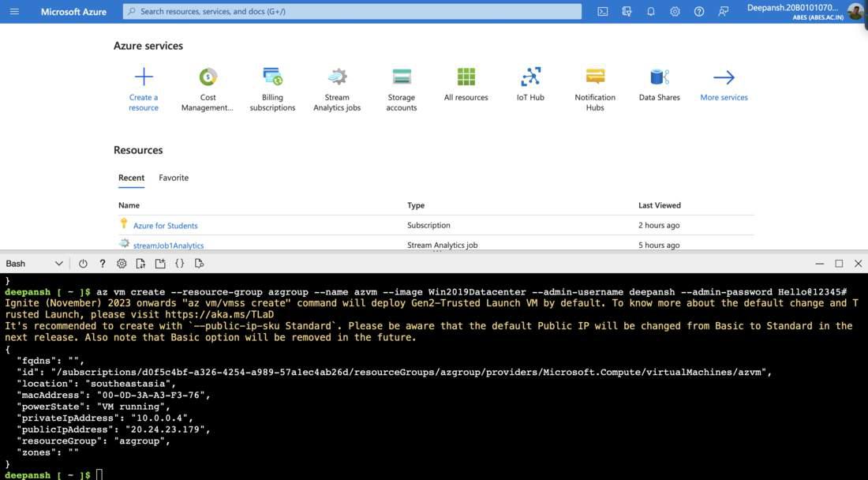Open portal settings gear in top bar
This screenshot has height=480, width=868.
675,11
